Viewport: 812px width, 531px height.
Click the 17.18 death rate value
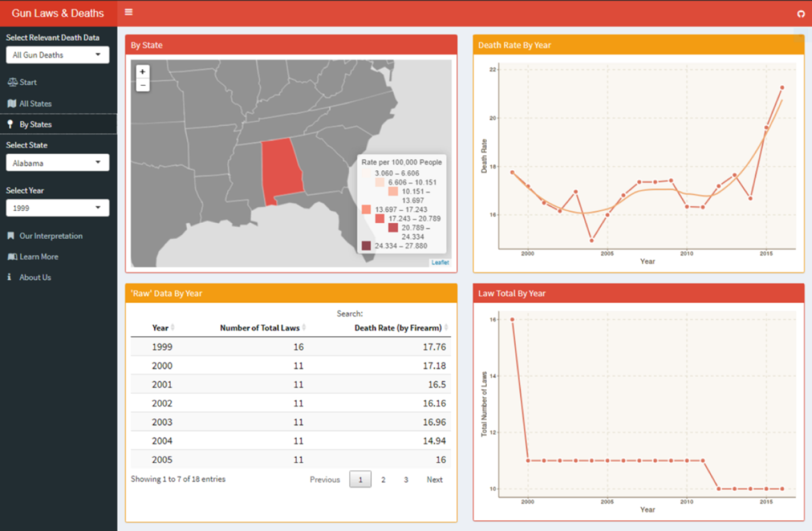[434, 366]
